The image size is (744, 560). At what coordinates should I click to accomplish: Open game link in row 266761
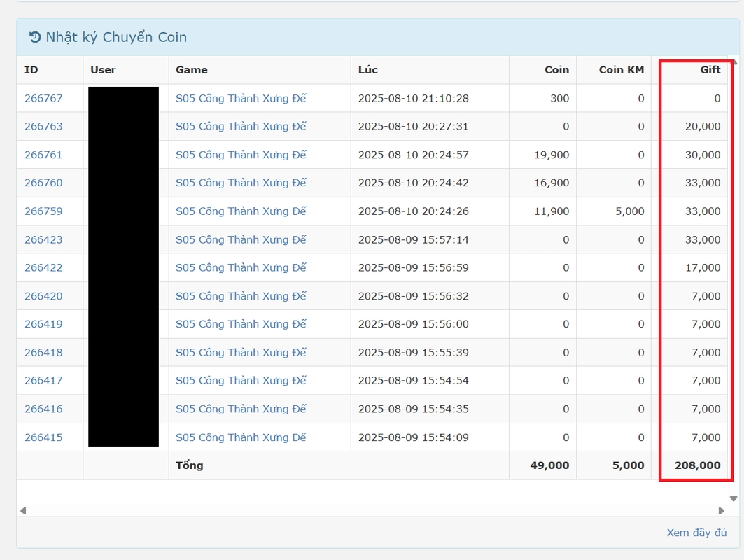point(241,155)
